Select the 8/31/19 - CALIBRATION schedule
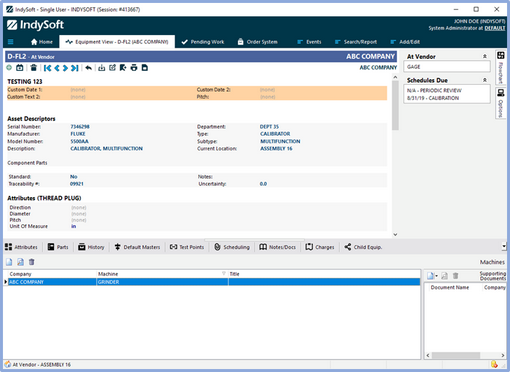Screen dimensions: 510x372 (x=433, y=98)
